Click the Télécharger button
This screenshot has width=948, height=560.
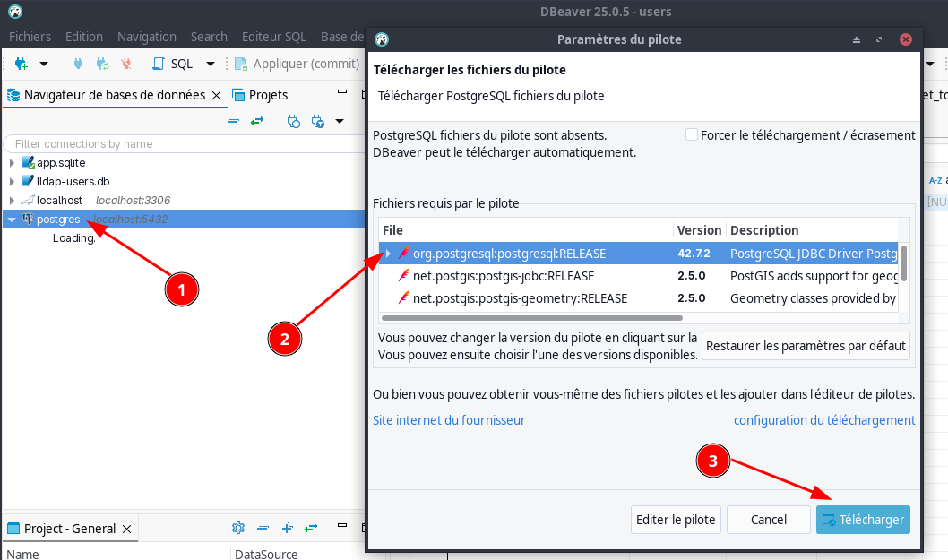[864, 520]
